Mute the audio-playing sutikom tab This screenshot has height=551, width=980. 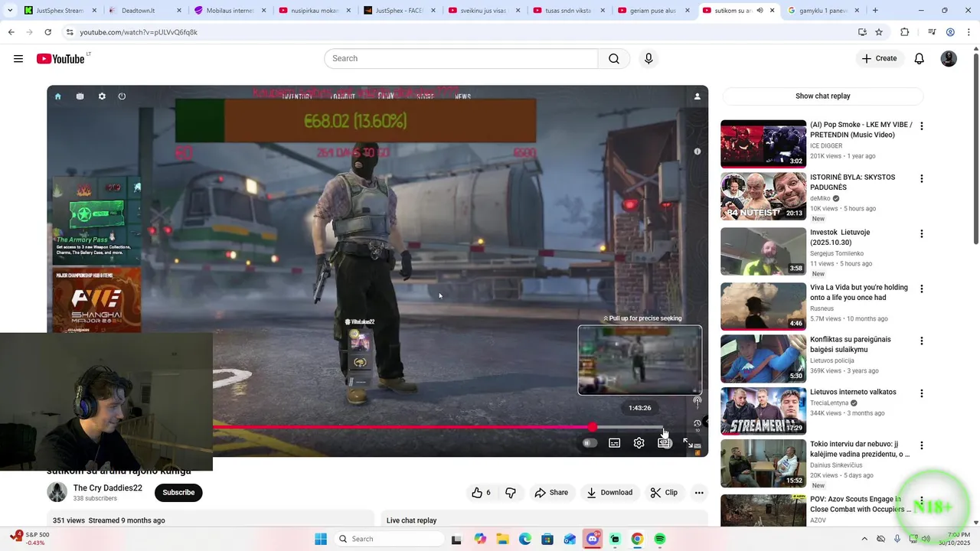[x=759, y=11]
